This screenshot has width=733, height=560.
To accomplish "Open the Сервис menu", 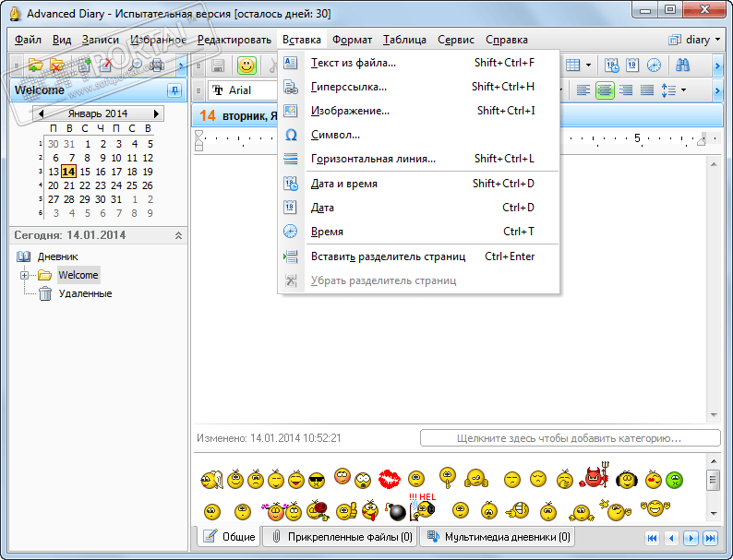I will 456,40.
